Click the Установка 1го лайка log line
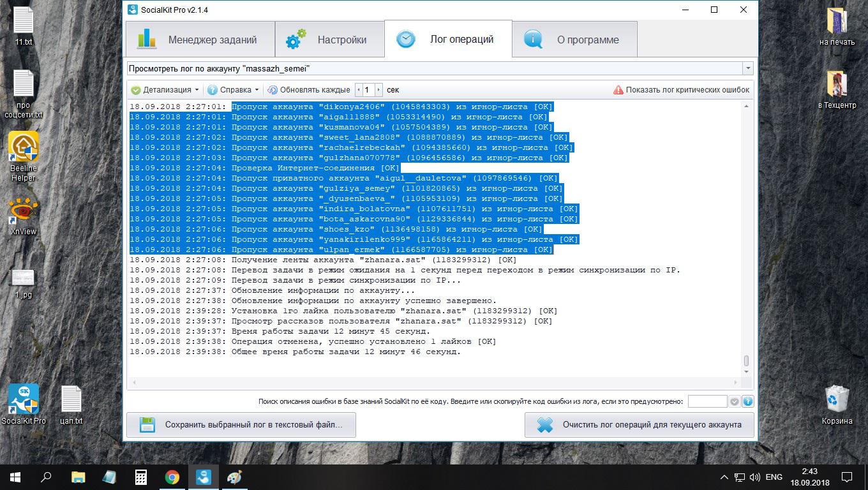The width and height of the screenshot is (868, 490). click(x=344, y=311)
